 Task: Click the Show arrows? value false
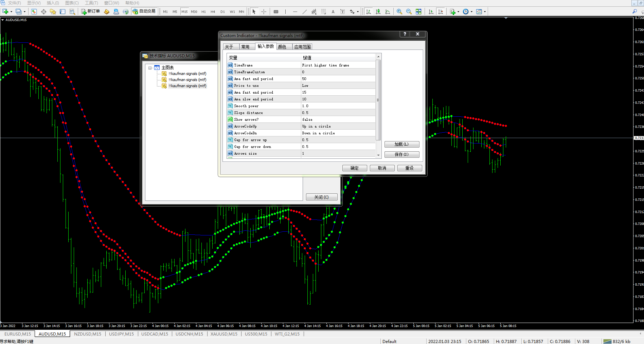coord(307,119)
